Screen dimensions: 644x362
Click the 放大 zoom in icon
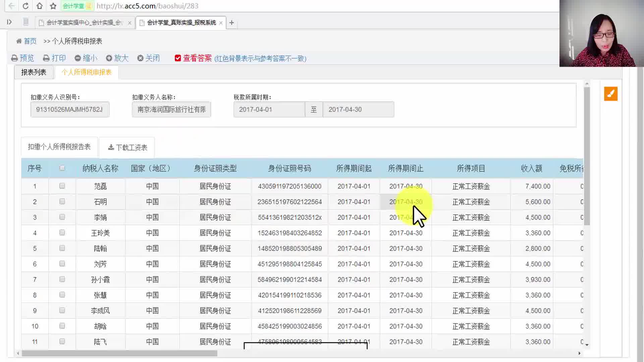pyautogui.click(x=109, y=58)
